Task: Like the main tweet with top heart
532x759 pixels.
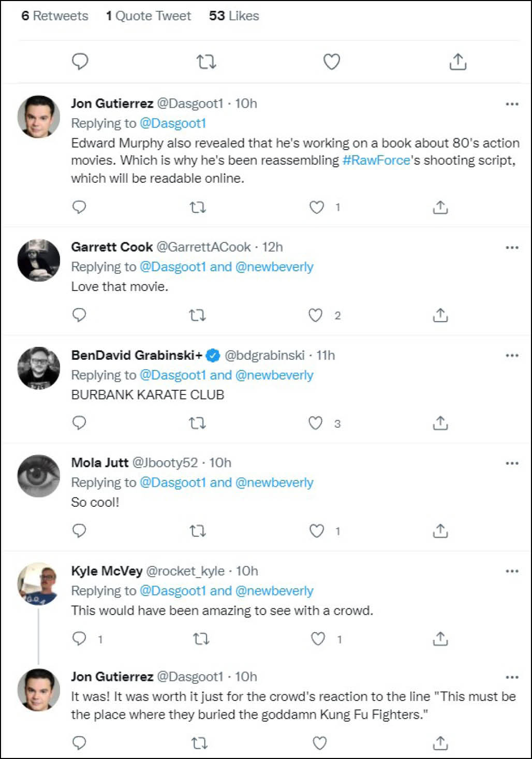Action: pyautogui.click(x=332, y=62)
